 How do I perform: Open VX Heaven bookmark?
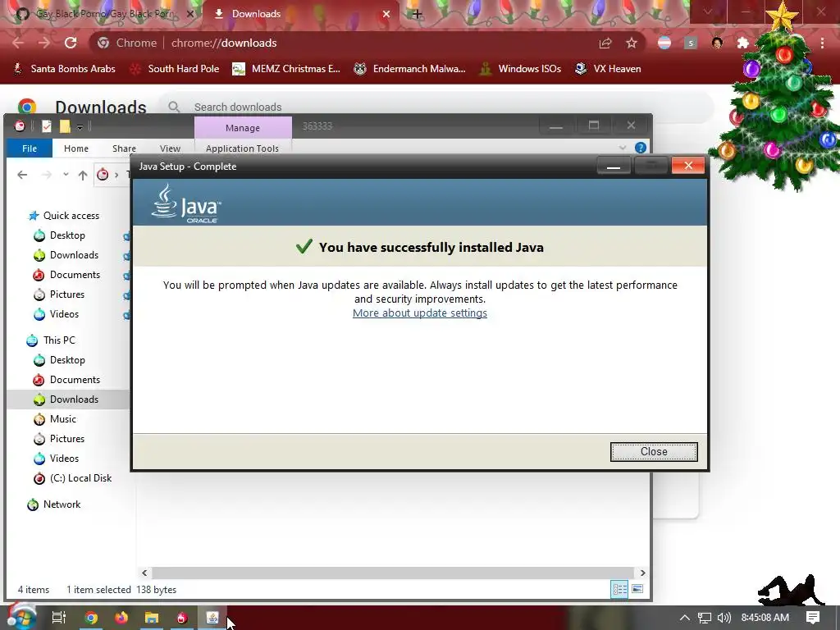point(608,69)
